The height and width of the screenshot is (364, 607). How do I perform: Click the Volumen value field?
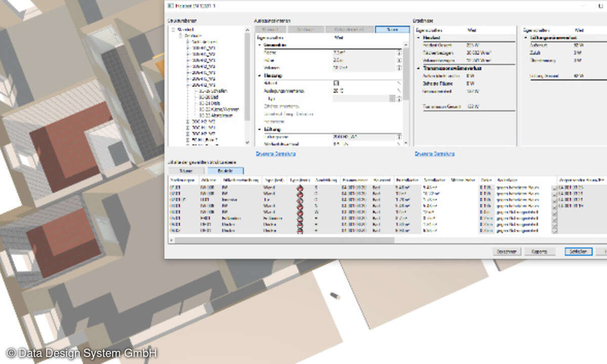[363, 67]
